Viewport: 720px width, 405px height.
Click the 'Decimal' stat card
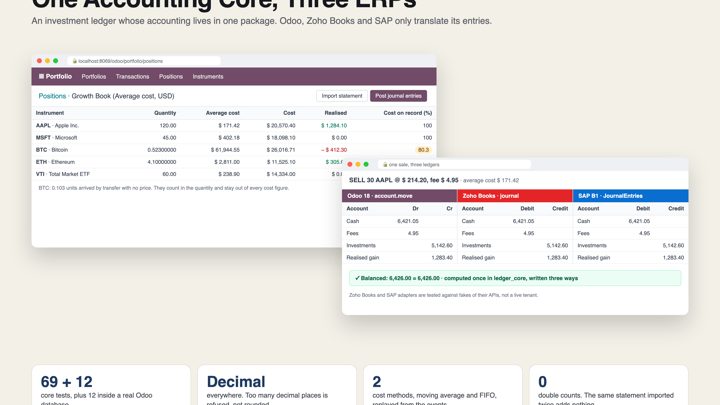tap(277, 385)
